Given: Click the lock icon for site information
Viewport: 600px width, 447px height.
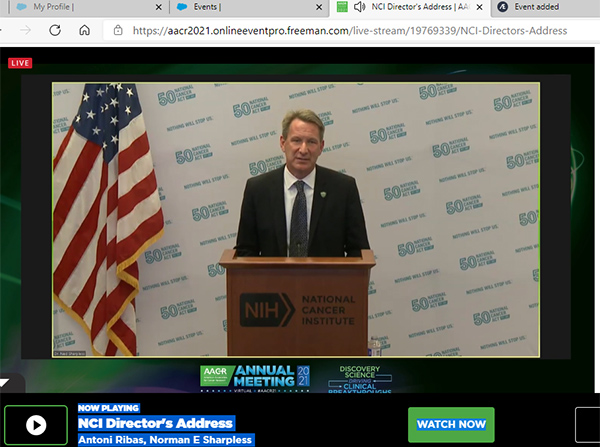Looking at the screenshot, I should coord(118,30).
